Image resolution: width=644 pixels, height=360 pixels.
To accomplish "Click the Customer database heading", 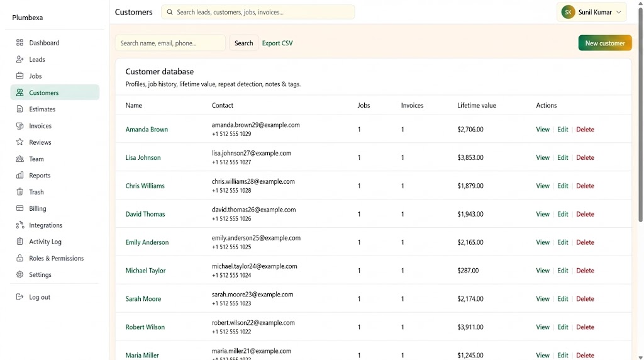I will tap(159, 72).
